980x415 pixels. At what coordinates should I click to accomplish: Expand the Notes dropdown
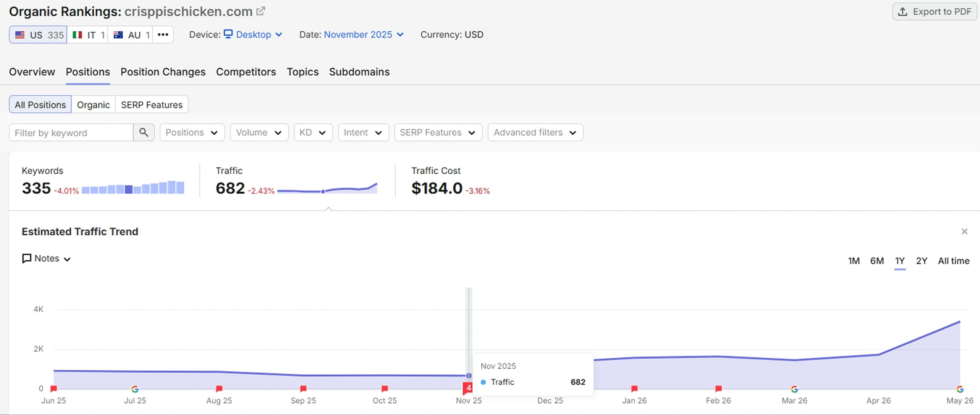pyautogui.click(x=46, y=259)
